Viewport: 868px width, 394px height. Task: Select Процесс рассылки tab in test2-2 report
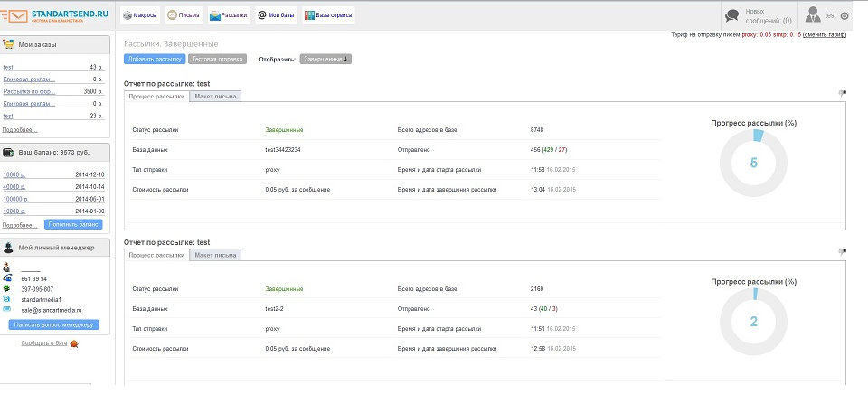pyautogui.click(x=156, y=255)
